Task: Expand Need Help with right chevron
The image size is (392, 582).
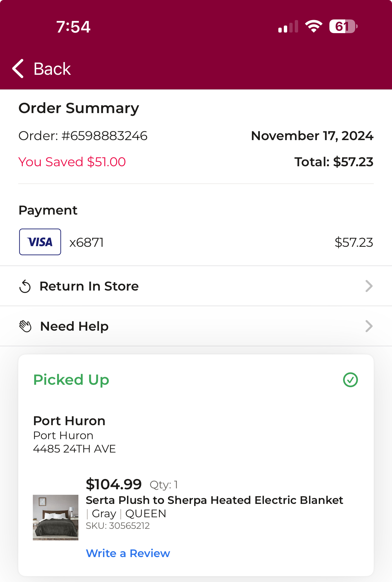Action: coord(369,326)
